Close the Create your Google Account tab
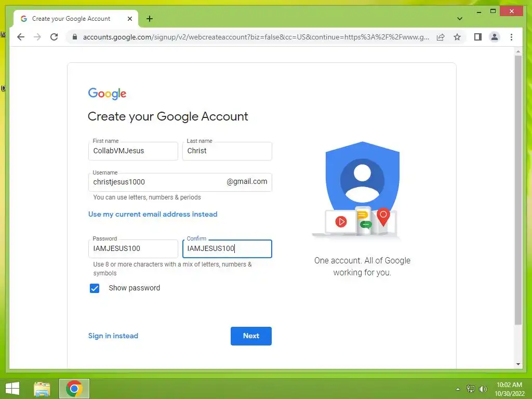Screen dimensions: 532x399 (129, 19)
